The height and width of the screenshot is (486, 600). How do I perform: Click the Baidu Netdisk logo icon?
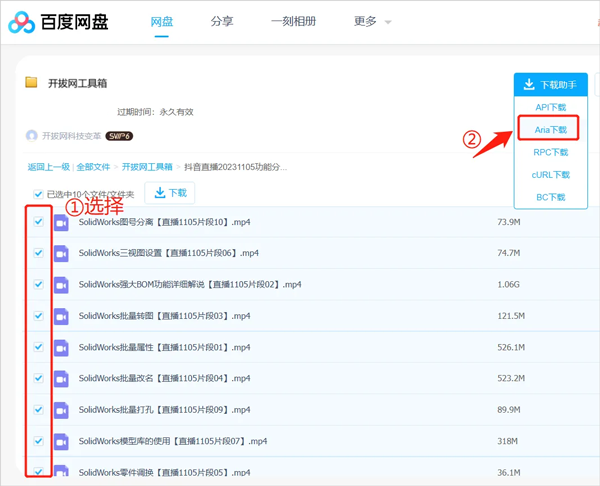[22, 22]
